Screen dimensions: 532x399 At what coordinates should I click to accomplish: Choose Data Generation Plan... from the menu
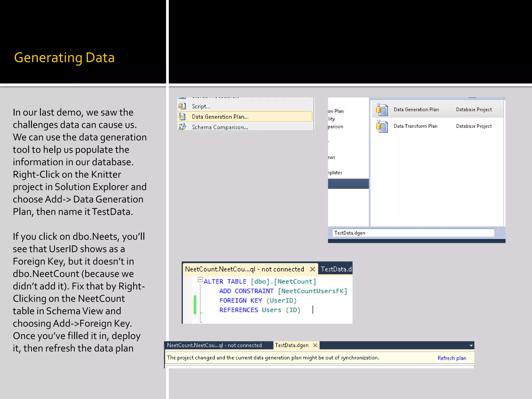(x=245, y=117)
